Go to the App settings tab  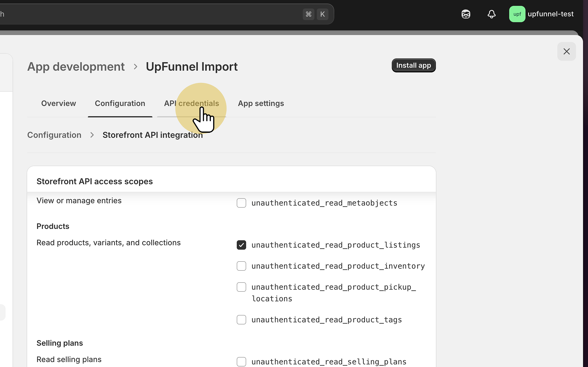pos(261,103)
